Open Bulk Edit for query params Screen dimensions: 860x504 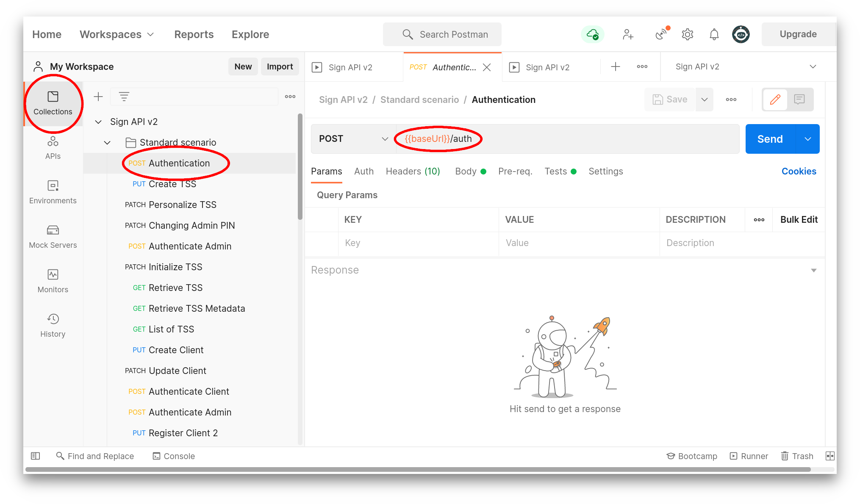click(x=799, y=219)
